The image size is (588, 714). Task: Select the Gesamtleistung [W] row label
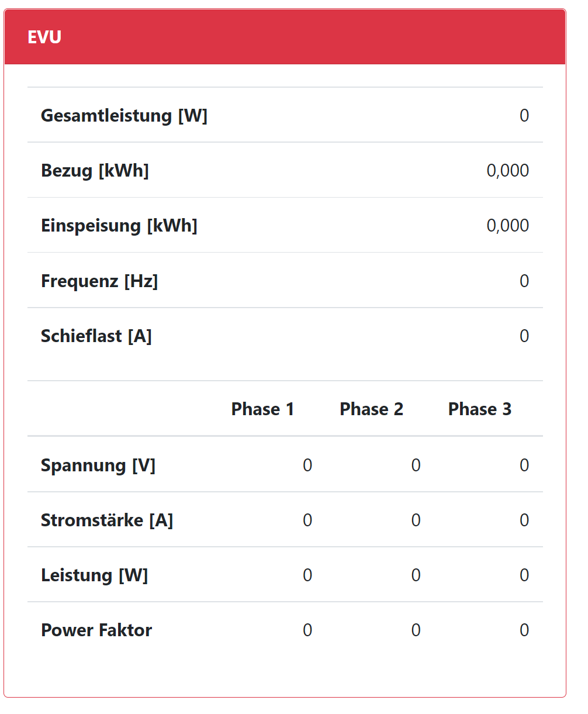click(x=124, y=115)
